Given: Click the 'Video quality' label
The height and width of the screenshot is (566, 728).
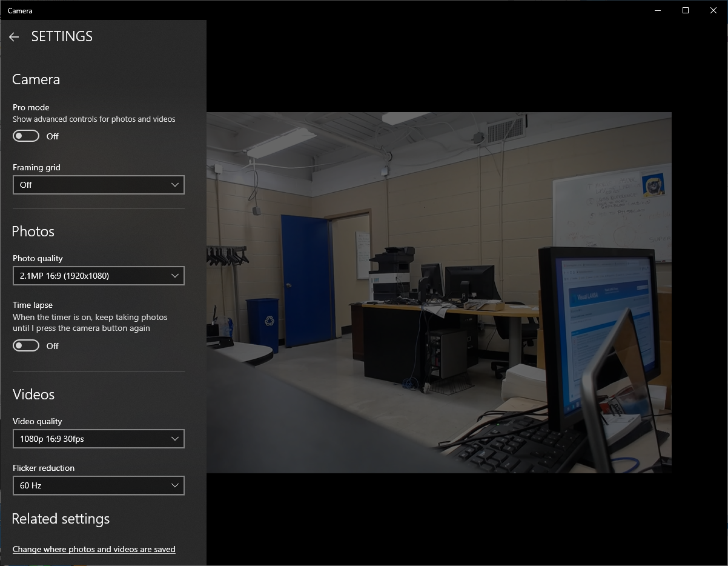Looking at the screenshot, I should tap(38, 421).
